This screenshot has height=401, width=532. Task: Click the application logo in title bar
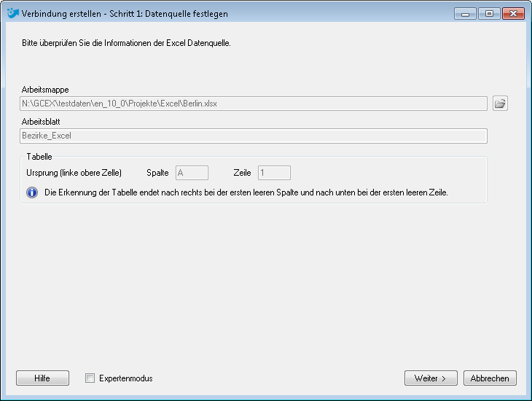13,14
